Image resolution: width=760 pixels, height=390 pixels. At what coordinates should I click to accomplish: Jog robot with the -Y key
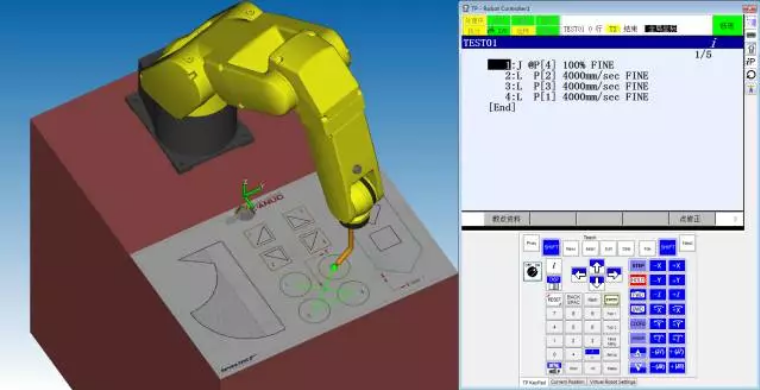pyautogui.click(x=658, y=280)
